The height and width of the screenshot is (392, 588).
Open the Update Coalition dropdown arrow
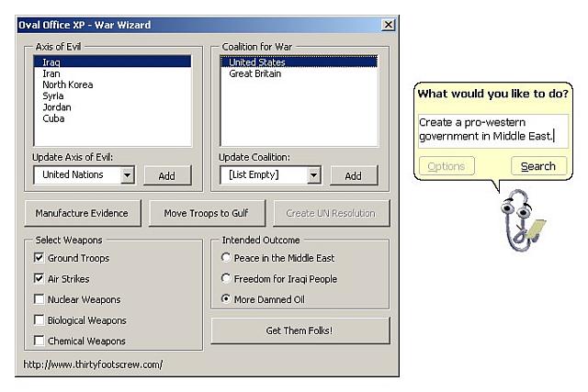pos(313,175)
